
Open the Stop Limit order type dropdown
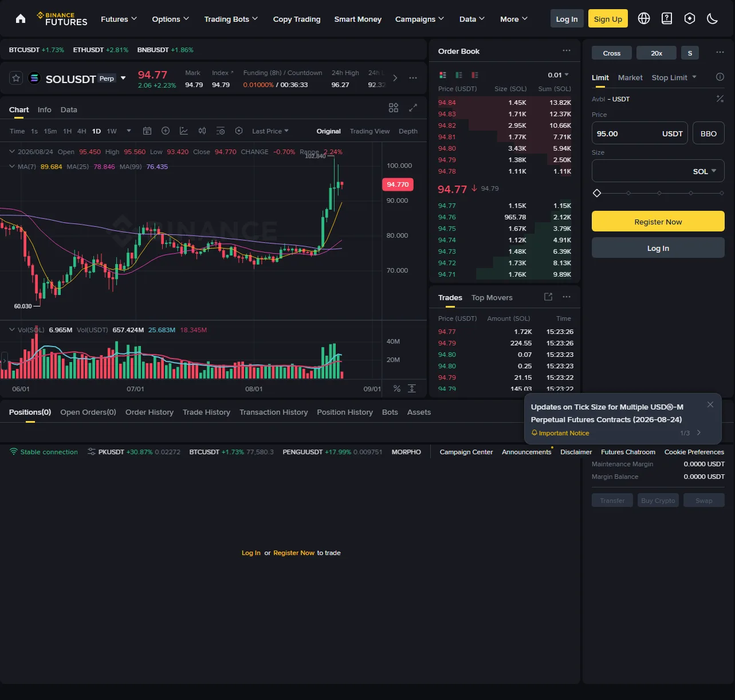[x=674, y=77]
